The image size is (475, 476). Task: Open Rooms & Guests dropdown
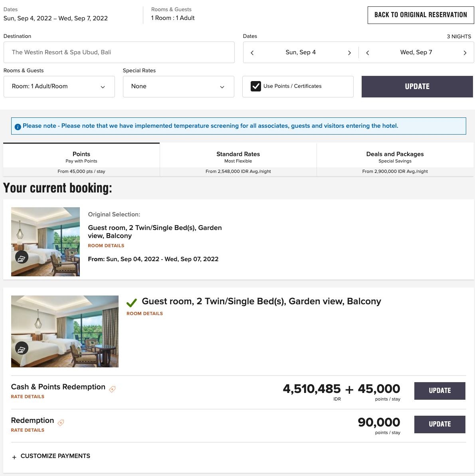tap(59, 87)
